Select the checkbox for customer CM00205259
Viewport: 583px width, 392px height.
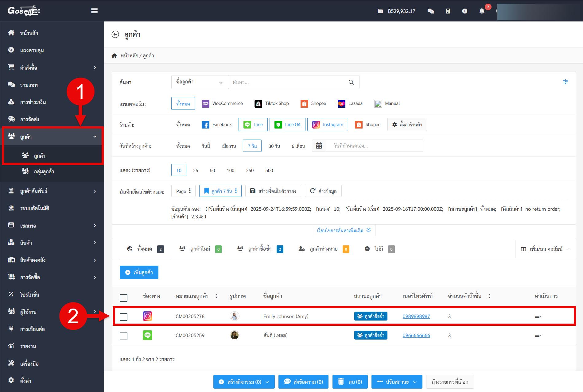point(123,336)
